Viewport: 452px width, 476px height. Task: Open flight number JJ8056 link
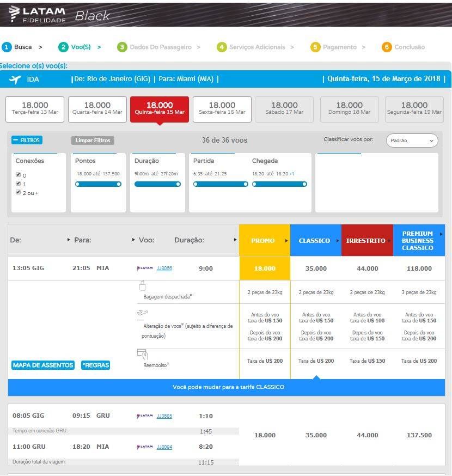164,268
